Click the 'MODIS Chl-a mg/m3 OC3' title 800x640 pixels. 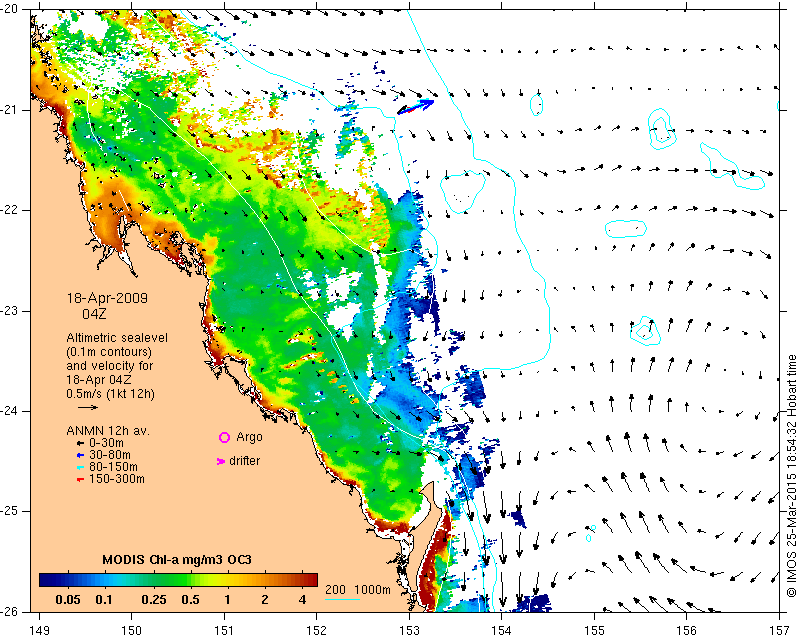177,560
